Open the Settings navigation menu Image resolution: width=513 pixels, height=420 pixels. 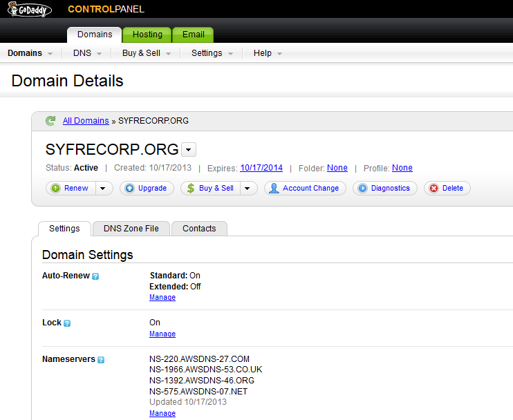pyautogui.click(x=212, y=53)
